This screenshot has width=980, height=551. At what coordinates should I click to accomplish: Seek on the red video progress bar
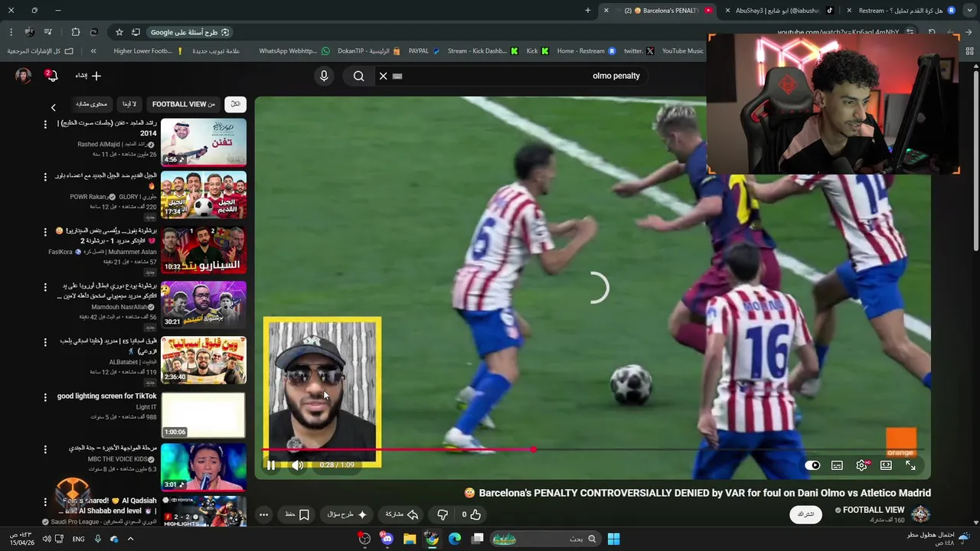593,449
